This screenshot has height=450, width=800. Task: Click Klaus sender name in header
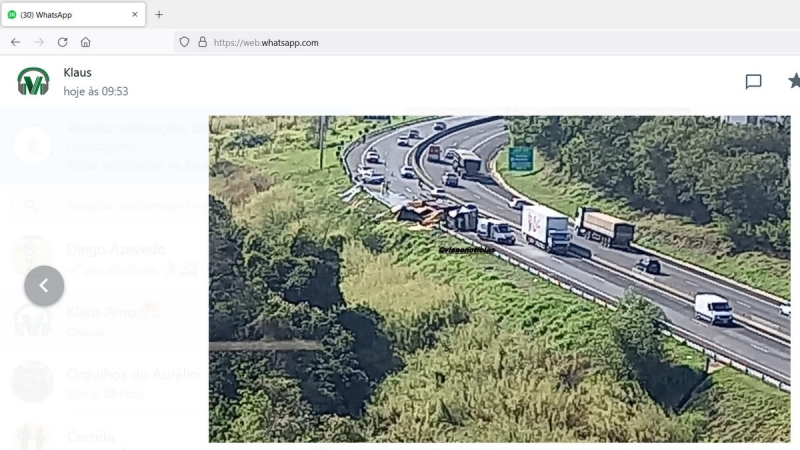(78, 72)
